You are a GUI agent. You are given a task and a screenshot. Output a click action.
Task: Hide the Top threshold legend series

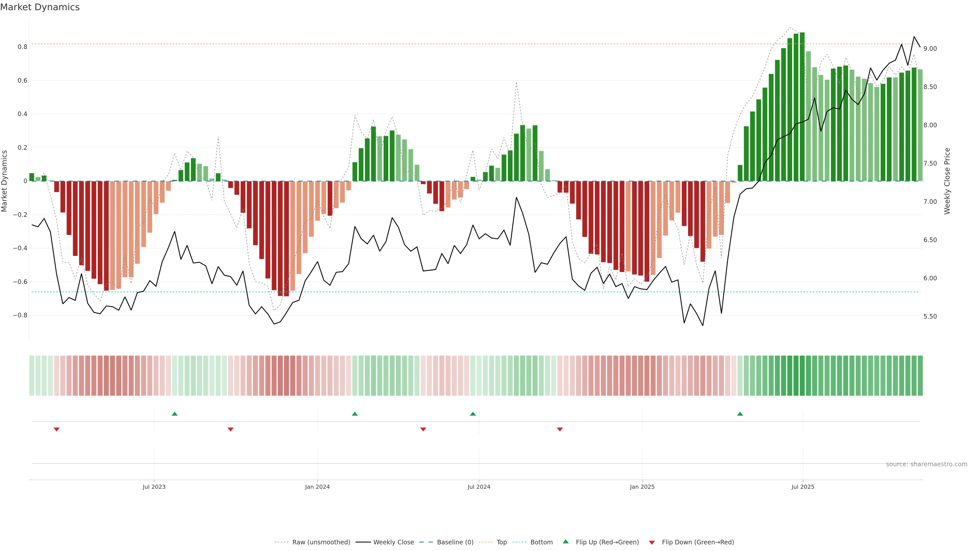click(501, 542)
